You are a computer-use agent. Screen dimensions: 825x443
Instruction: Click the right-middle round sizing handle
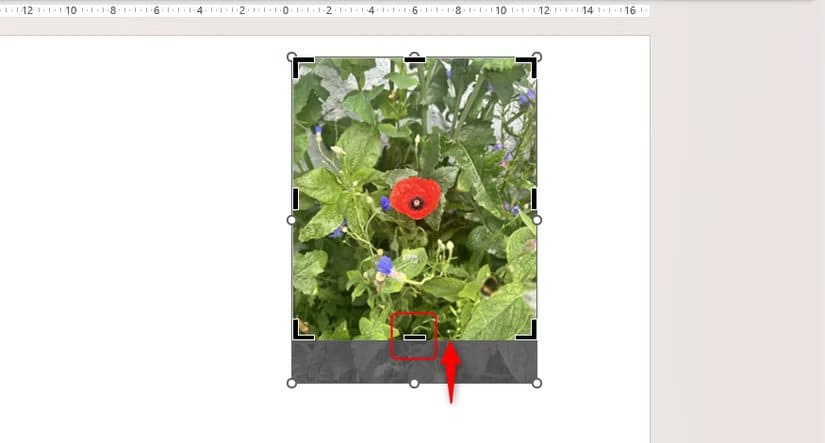pyautogui.click(x=537, y=220)
